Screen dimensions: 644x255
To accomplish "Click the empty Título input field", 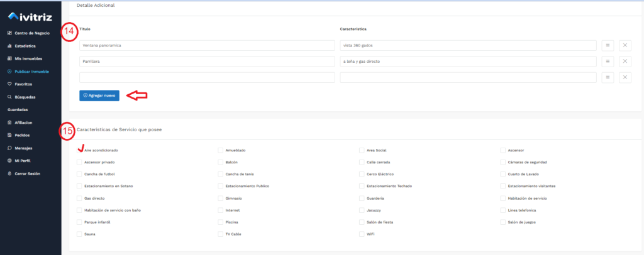I will pyautogui.click(x=207, y=77).
